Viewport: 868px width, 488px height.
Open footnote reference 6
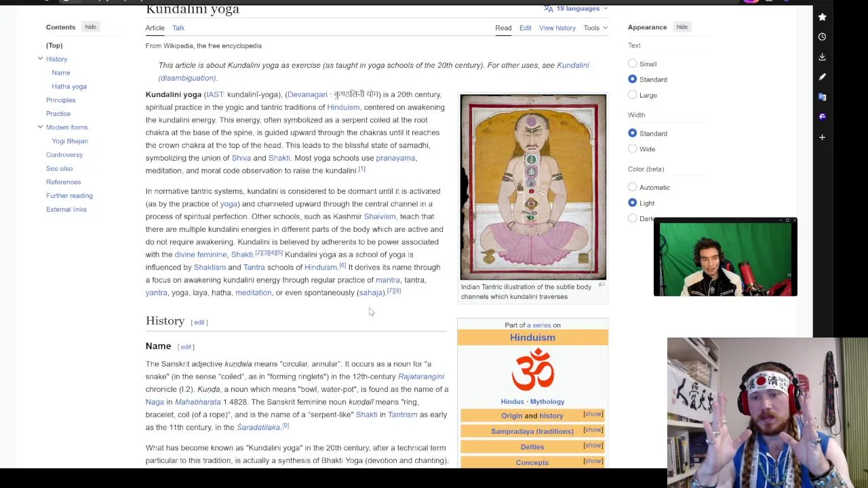pos(342,266)
